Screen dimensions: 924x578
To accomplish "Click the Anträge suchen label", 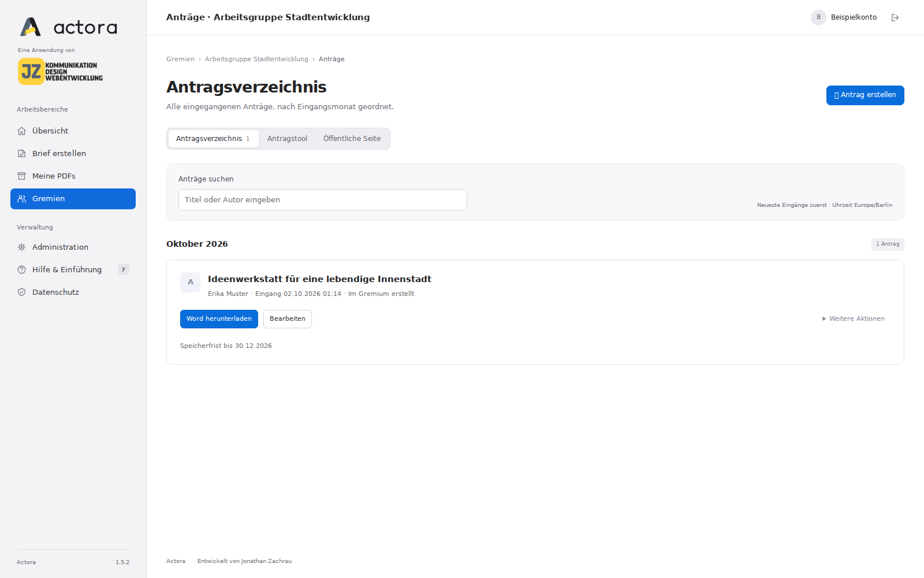I will (206, 179).
